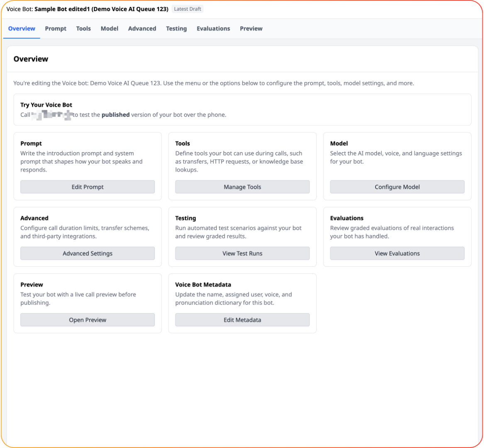Click the Voice Bot Metadata card title
The image size is (484, 448).
pos(203,285)
